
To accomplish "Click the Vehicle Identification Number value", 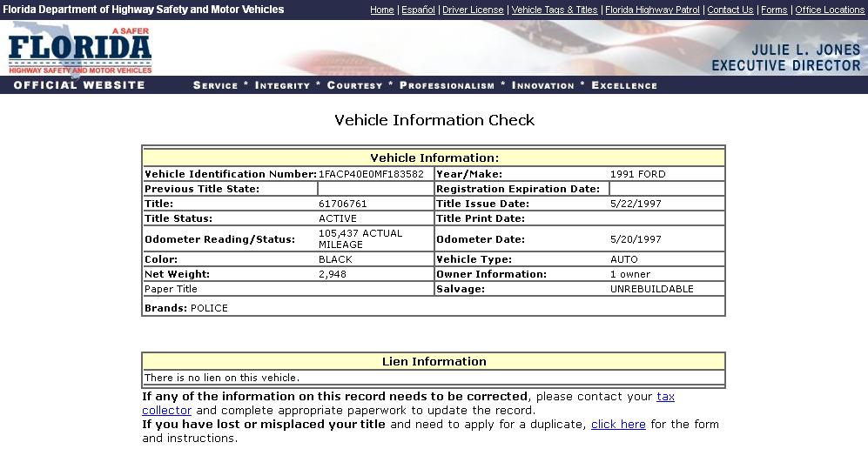I will [371, 174].
